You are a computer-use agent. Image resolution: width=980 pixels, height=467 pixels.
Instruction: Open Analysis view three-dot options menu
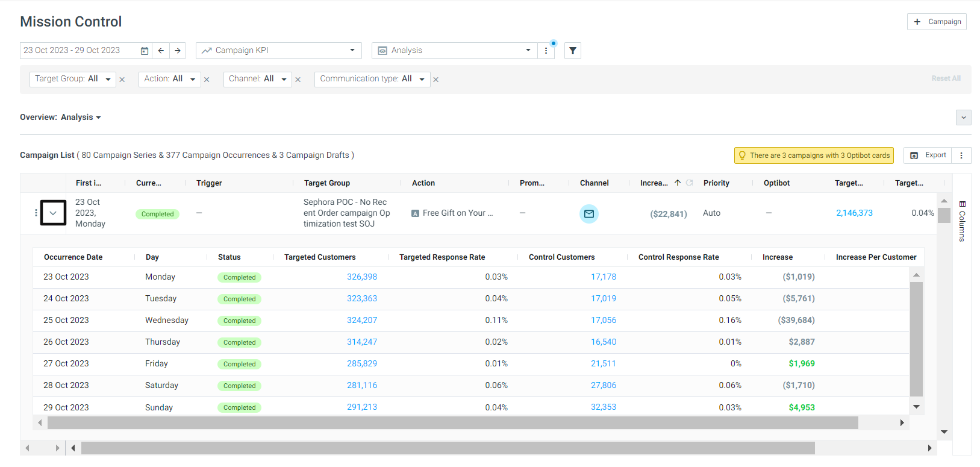click(546, 51)
